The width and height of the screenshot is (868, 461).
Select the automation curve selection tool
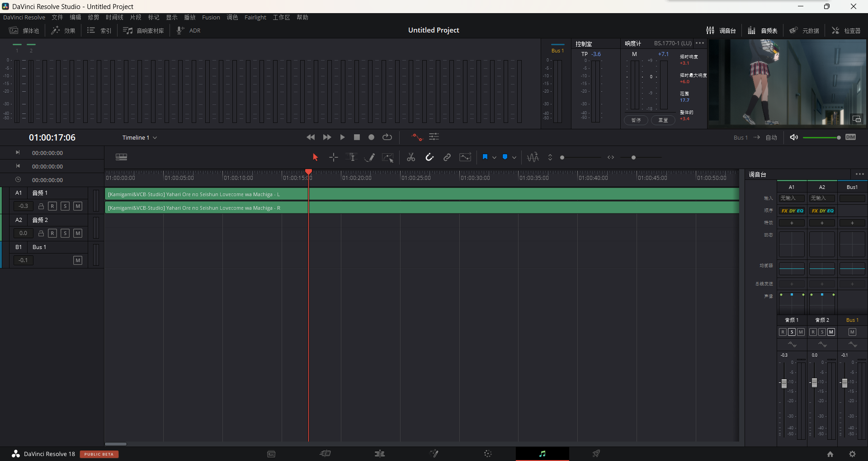tap(388, 157)
